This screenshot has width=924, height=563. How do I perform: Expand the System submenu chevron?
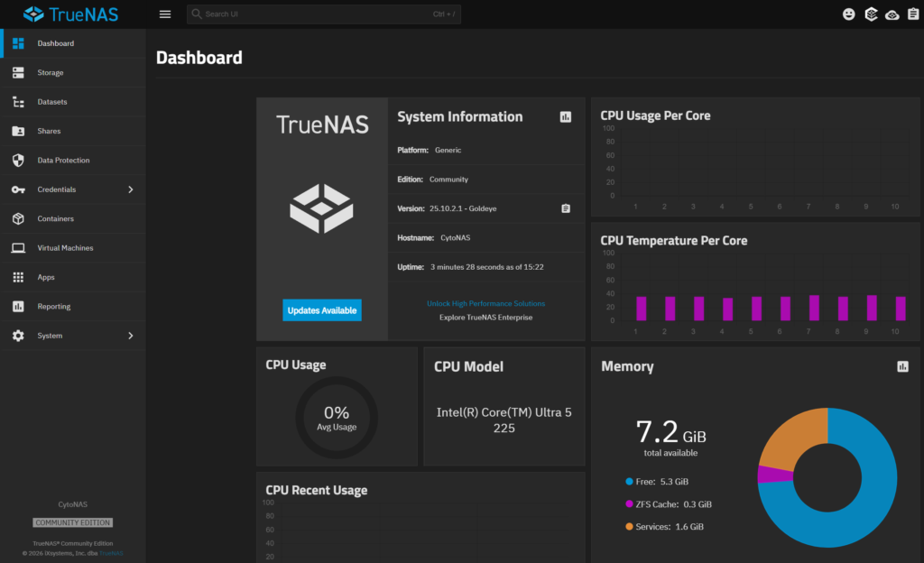[x=131, y=336]
